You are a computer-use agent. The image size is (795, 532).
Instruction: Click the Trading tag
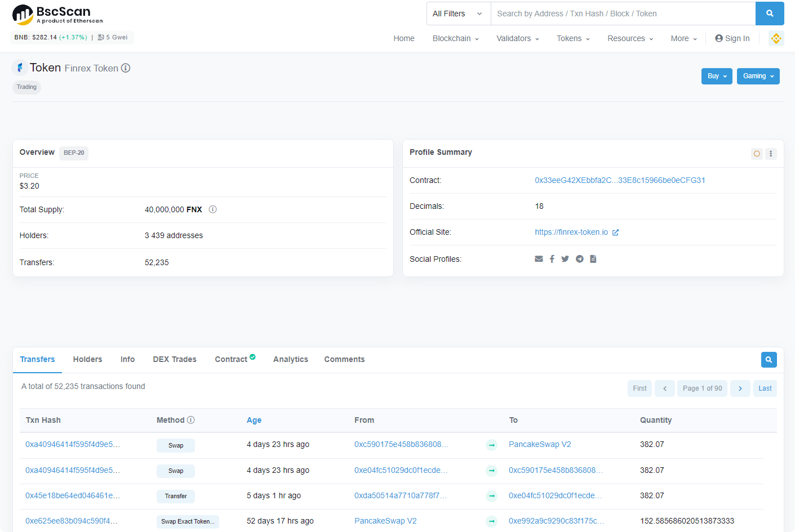point(26,87)
